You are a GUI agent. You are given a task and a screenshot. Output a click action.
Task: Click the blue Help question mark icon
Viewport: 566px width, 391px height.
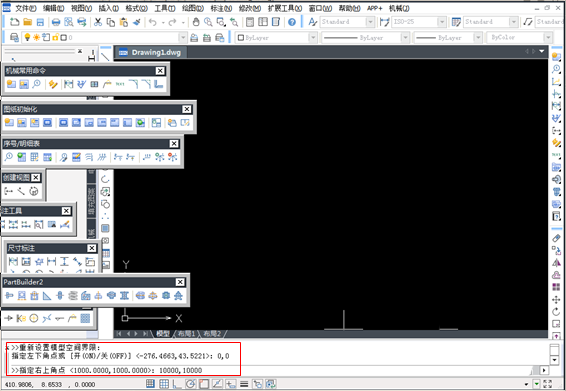pos(292,22)
